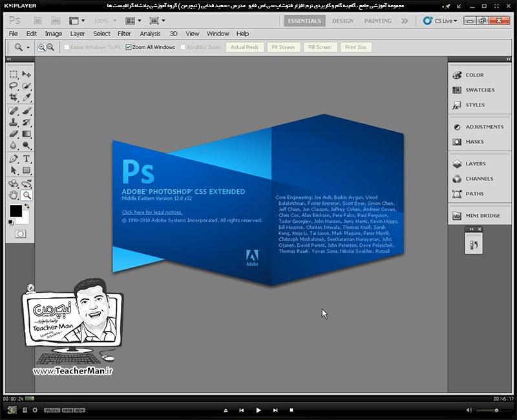This screenshot has width=517, height=420.
Task: Open the Layer menu
Action: [78, 34]
